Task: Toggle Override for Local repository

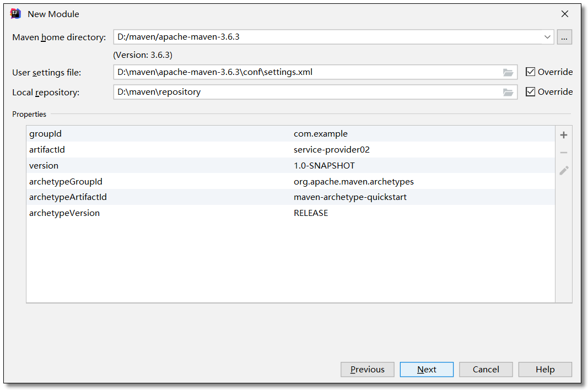Action: (531, 92)
